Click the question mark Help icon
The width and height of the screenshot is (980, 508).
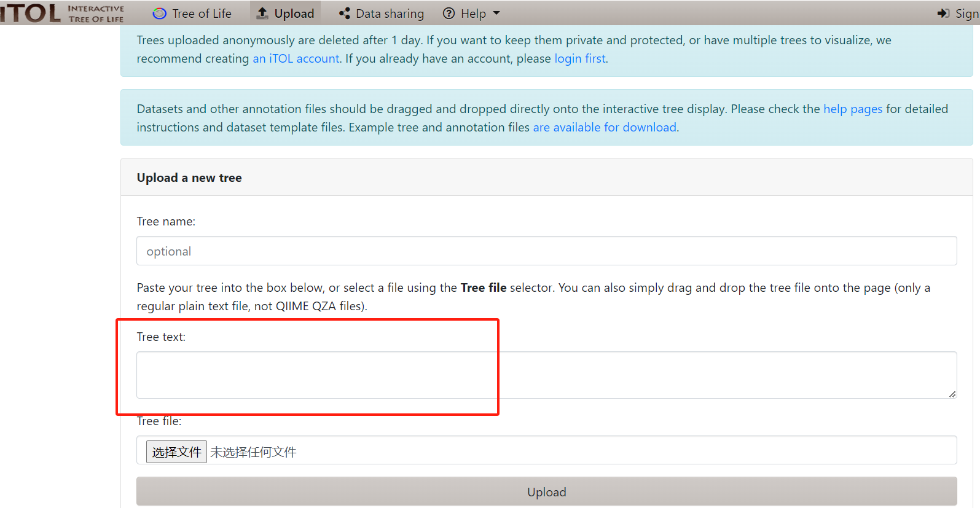449,14
